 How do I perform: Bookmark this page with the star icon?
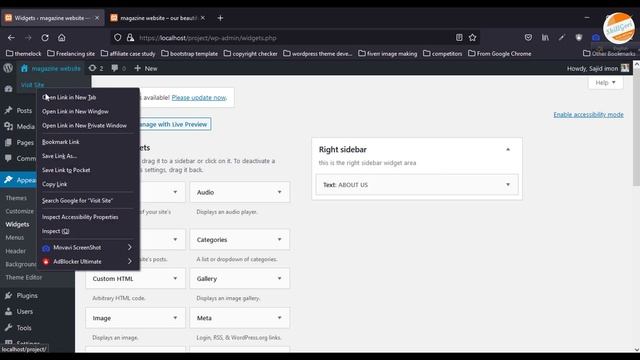(x=473, y=38)
